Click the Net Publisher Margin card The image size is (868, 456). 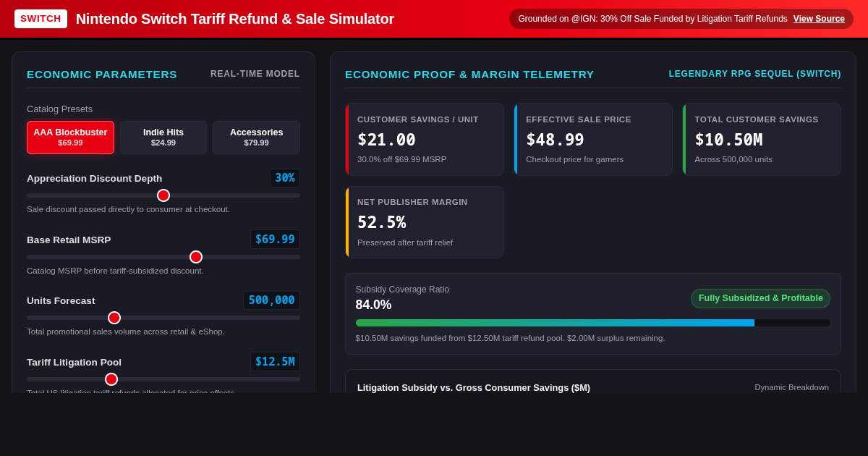pyautogui.click(x=425, y=222)
